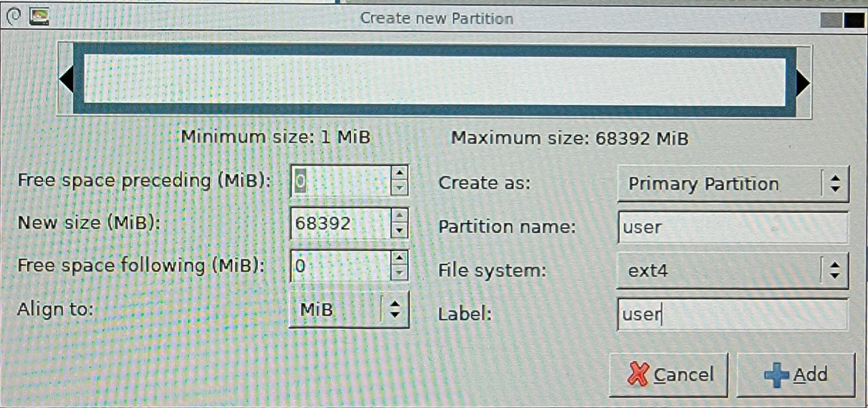Increase Free space preceding with up arrow
Image resolution: width=868 pixels, height=408 pixels.
[x=399, y=173]
